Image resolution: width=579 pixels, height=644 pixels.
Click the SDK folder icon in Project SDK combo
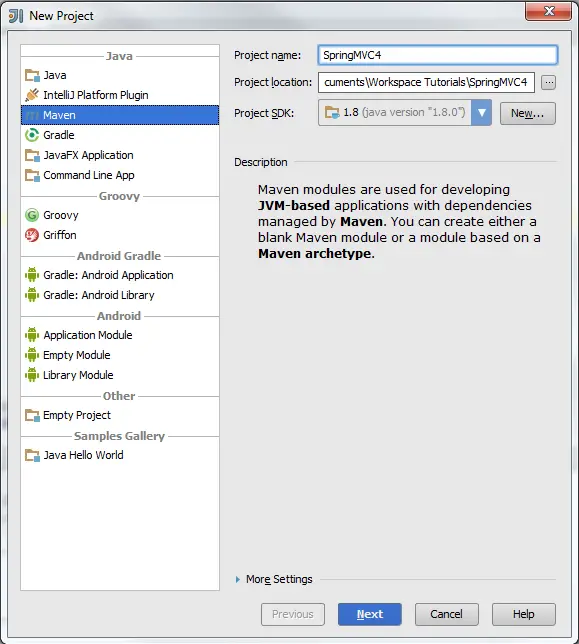[332, 112]
